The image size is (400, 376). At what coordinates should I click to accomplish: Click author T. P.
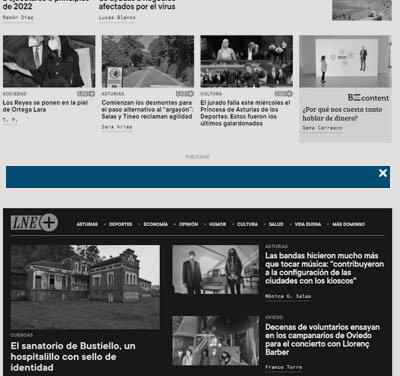[x=10, y=120]
